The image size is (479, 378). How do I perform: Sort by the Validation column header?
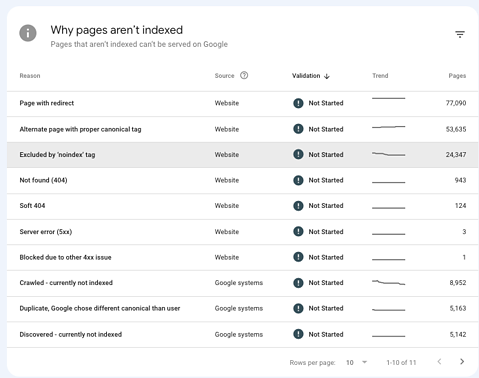click(306, 76)
